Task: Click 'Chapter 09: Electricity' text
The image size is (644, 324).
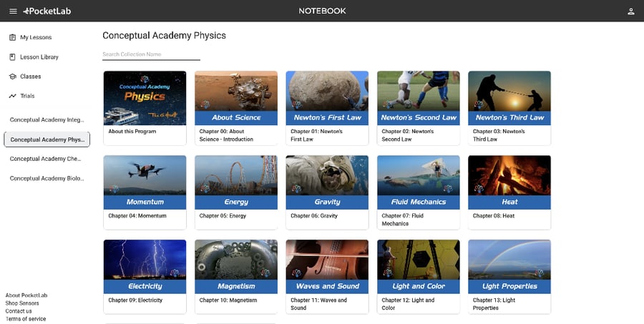Action: (x=135, y=300)
